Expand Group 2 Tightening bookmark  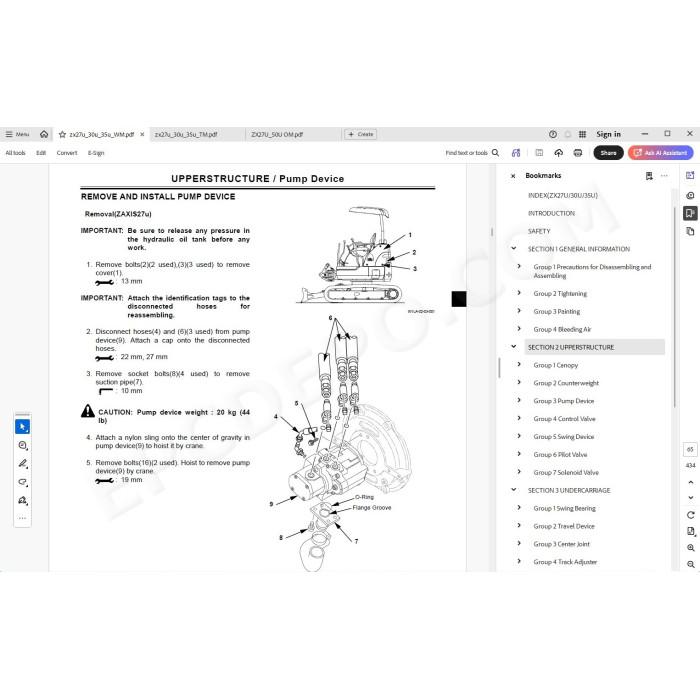pyautogui.click(x=519, y=293)
